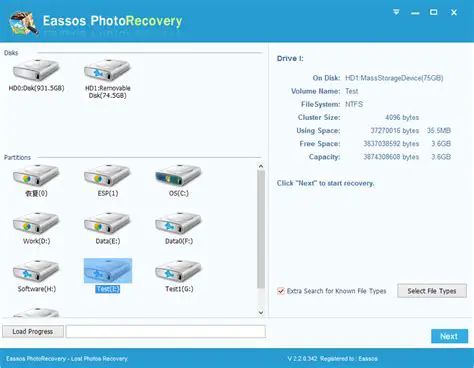The width and height of the screenshot is (474, 368).
Task: Minimize the PhotoRecovery window
Action: [x=415, y=13]
